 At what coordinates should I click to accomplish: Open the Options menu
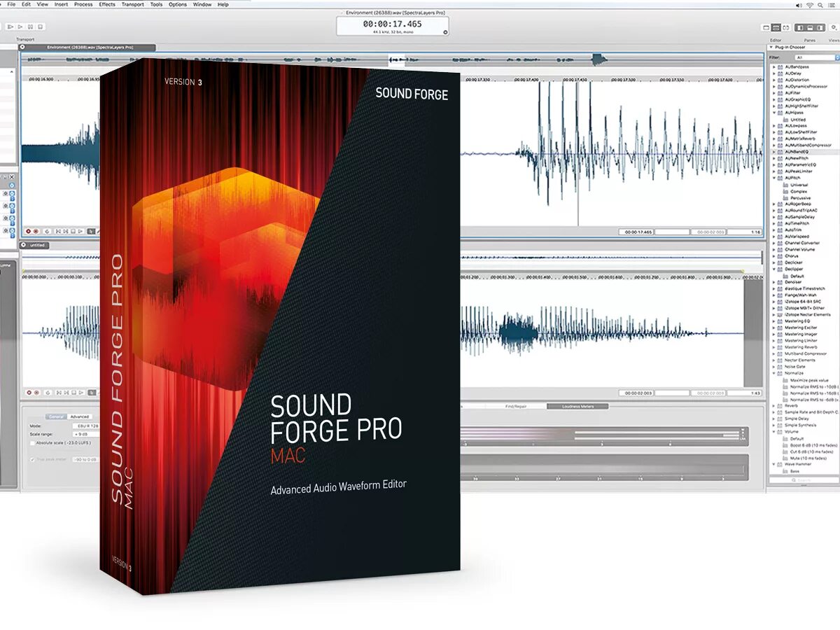[x=178, y=4]
